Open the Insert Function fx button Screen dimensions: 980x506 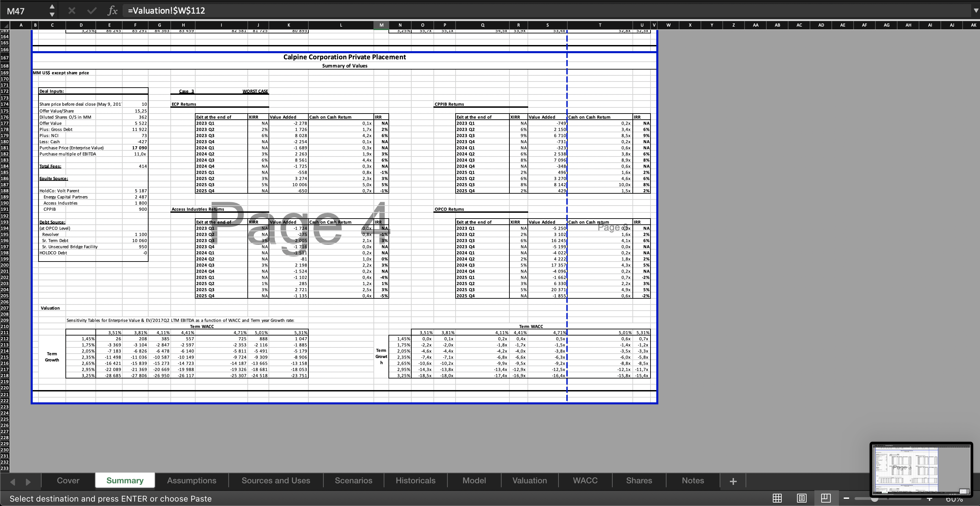[x=112, y=11]
